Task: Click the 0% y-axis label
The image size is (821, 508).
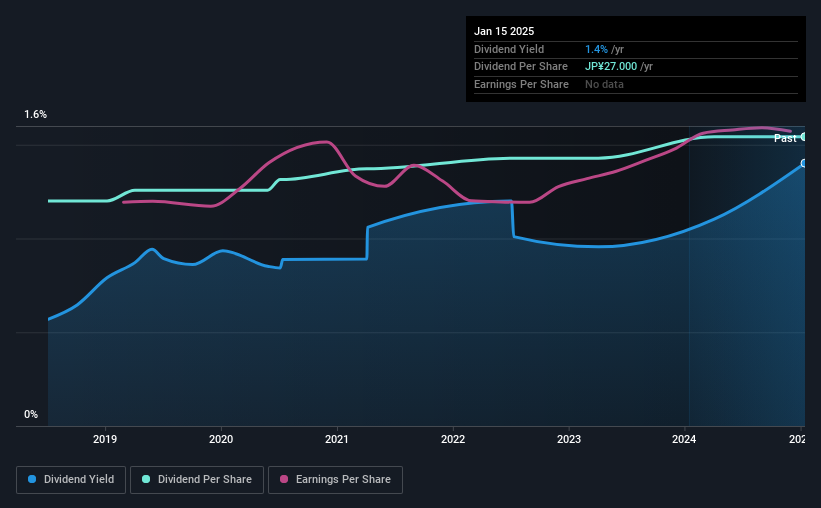Action: [x=31, y=414]
